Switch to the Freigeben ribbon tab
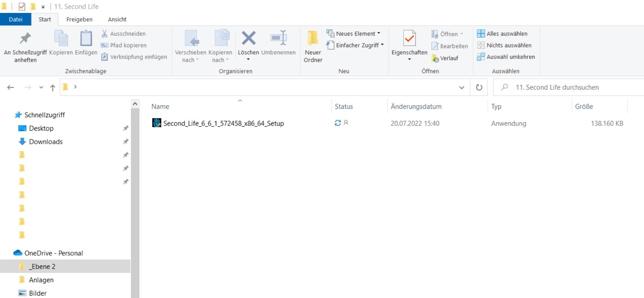 [x=79, y=19]
